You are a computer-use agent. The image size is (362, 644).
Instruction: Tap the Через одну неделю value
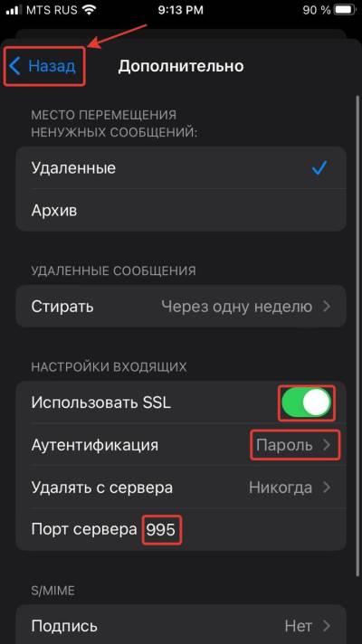pyautogui.click(x=236, y=307)
